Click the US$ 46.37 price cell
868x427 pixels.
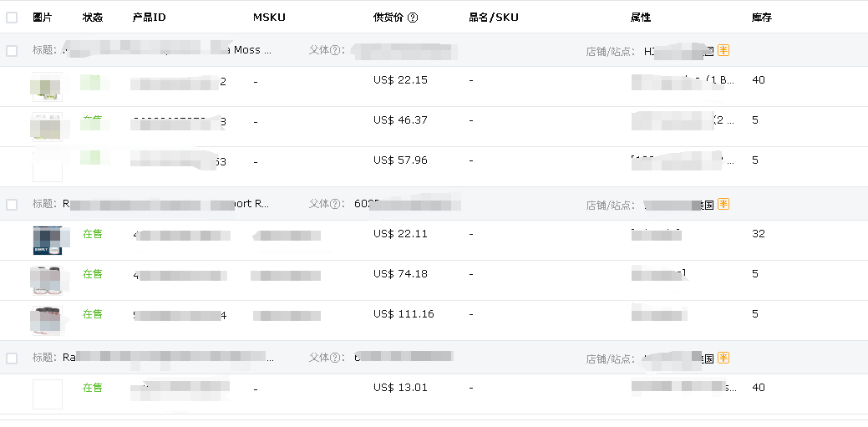point(400,120)
